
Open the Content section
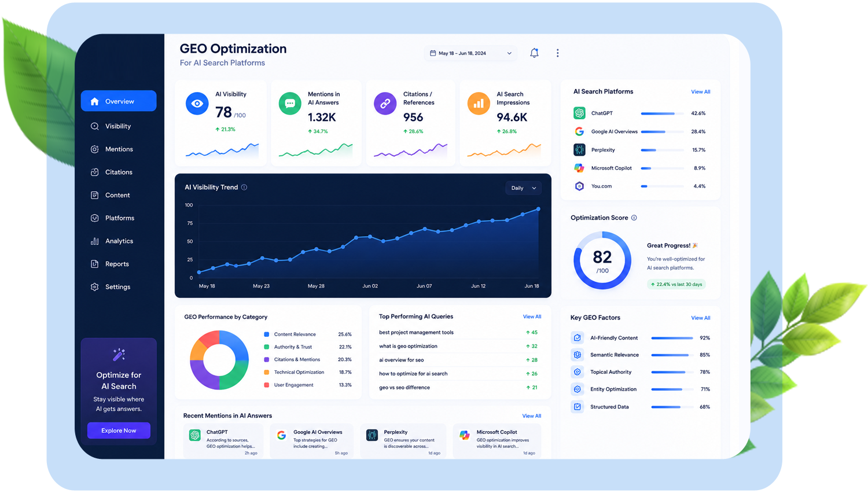(x=117, y=195)
